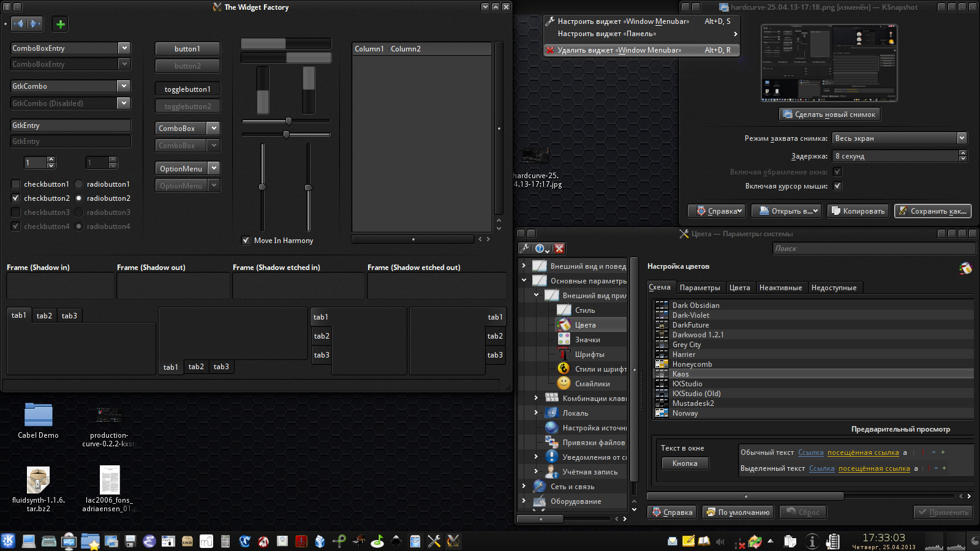
Task: Click the yellow notes tray icon
Action: (688, 541)
